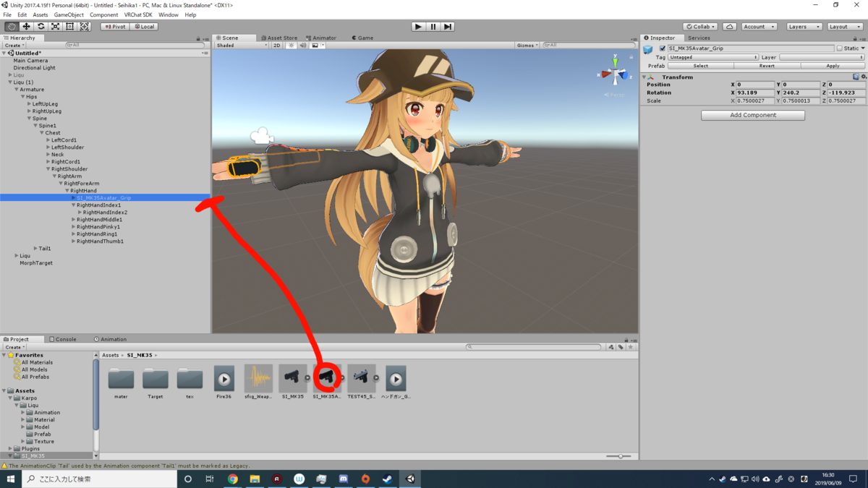Click the prefab Apply button
Screen dimensions: 868x488
click(x=833, y=66)
